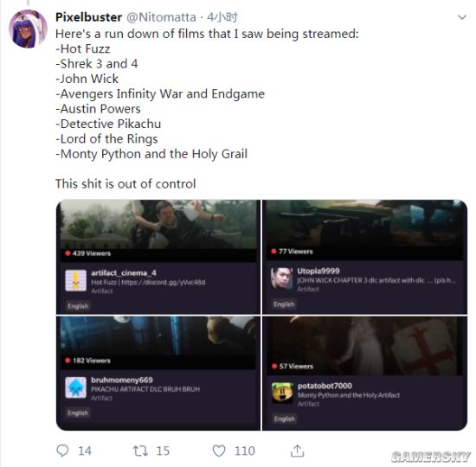Click potatobot7000 channel avatar
Viewport: 476px width, 467px height.
click(x=282, y=393)
